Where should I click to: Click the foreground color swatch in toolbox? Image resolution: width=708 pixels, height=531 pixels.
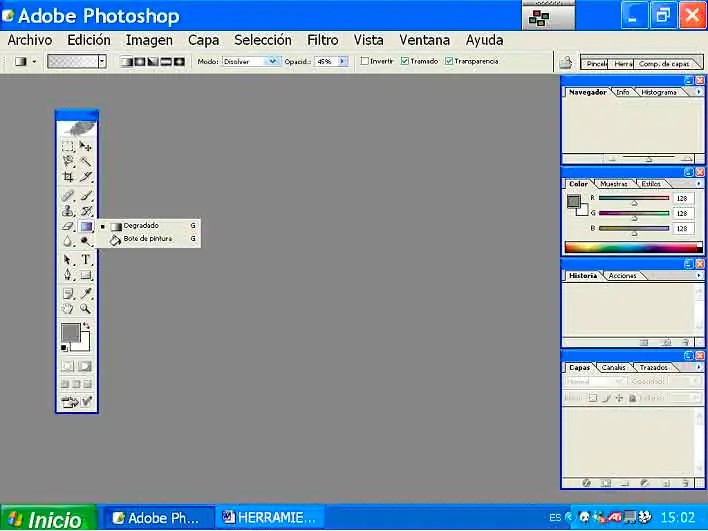coord(70,333)
